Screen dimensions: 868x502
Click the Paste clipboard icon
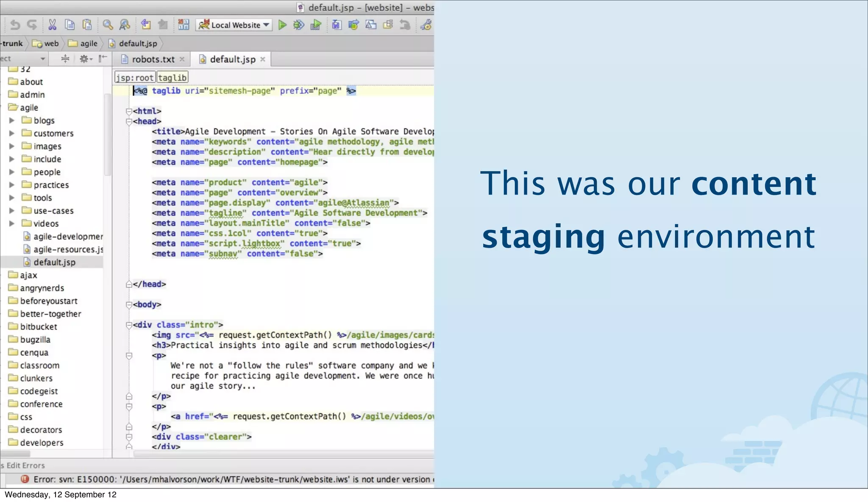pos(87,25)
